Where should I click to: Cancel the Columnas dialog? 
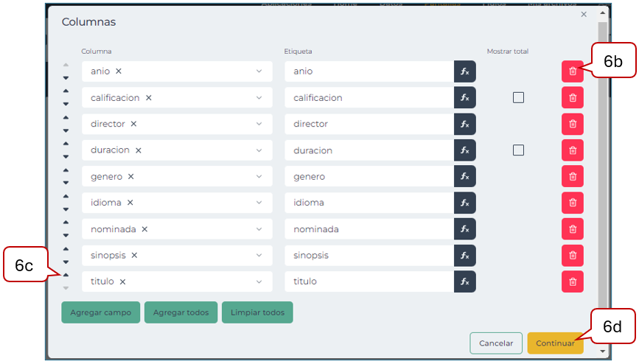pos(495,343)
